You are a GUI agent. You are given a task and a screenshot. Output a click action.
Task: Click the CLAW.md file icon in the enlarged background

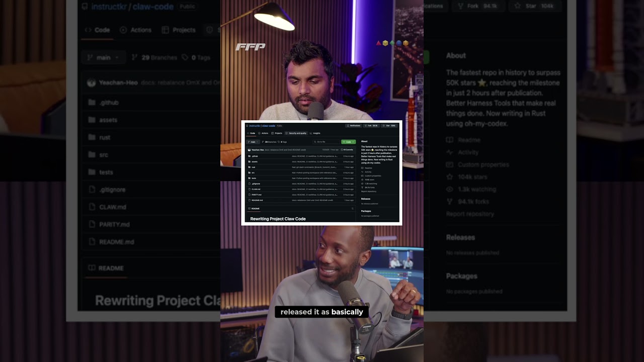(92, 207)
